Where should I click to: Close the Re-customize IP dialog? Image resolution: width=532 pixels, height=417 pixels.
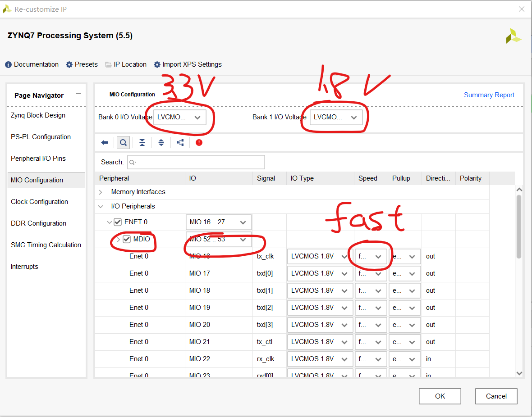522,9
